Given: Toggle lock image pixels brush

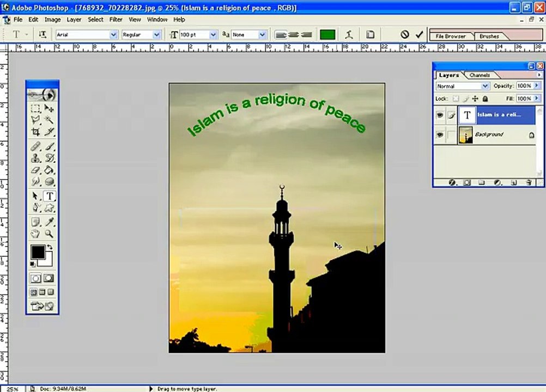Looking at the screenshot, I should [466, 99].
